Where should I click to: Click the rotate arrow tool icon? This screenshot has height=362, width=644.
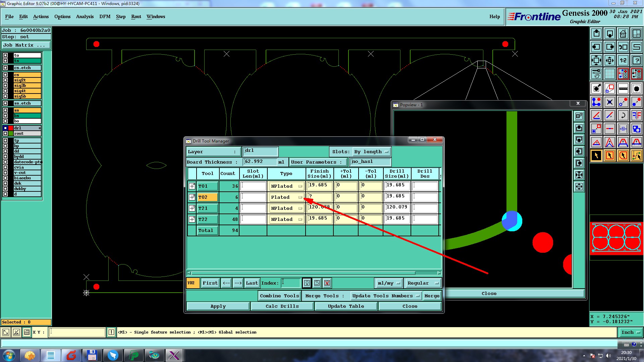tap(623, 116)
